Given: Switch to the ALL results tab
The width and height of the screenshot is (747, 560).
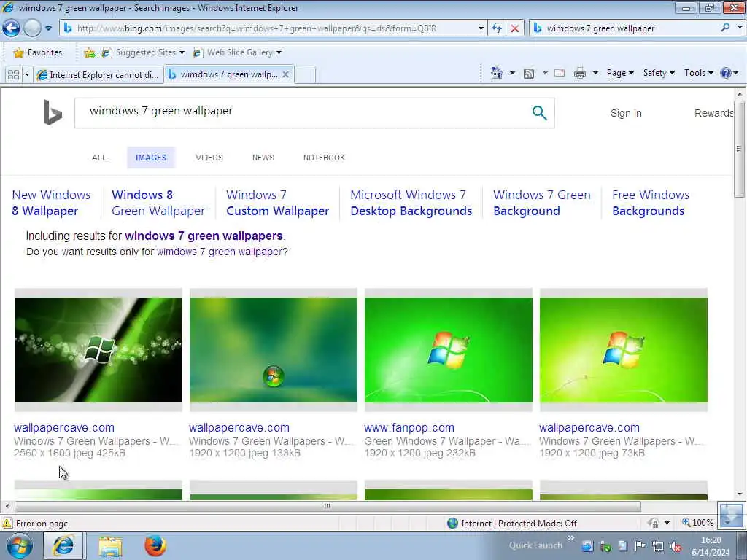Looking at the screenshot, I should click(99, 157).
